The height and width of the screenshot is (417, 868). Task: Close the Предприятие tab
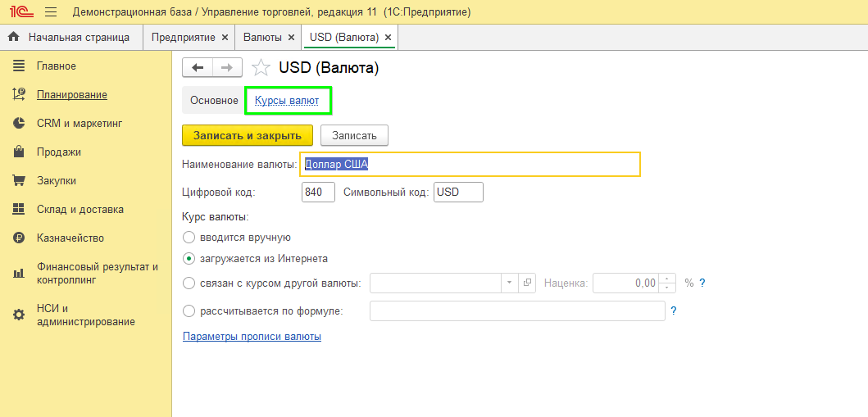click(225, 38)
